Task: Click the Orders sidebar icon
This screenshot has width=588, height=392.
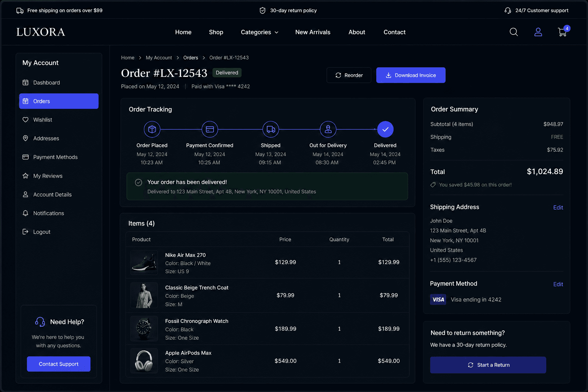Action: 26,101
